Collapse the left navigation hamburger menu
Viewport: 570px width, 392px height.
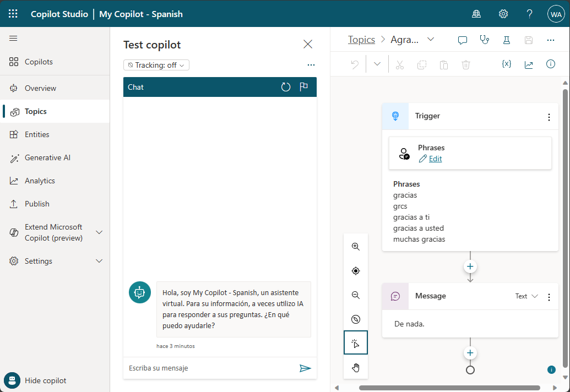13,38
